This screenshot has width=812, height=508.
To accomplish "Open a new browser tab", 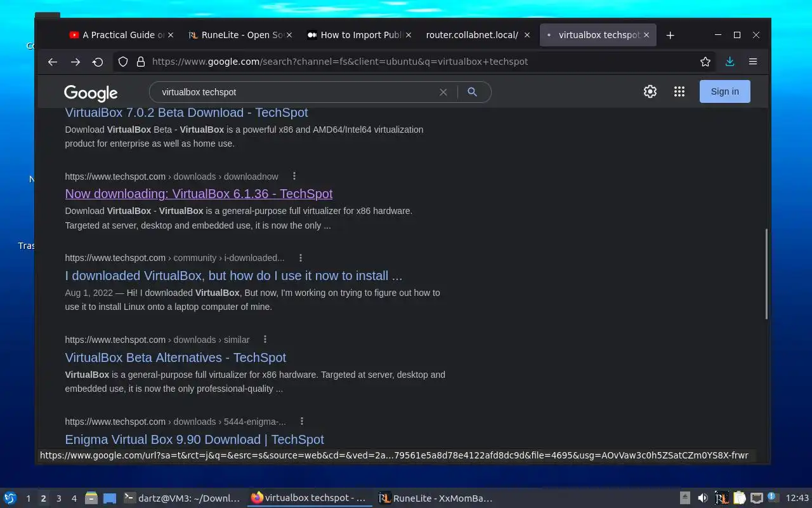I will [671, 35].
